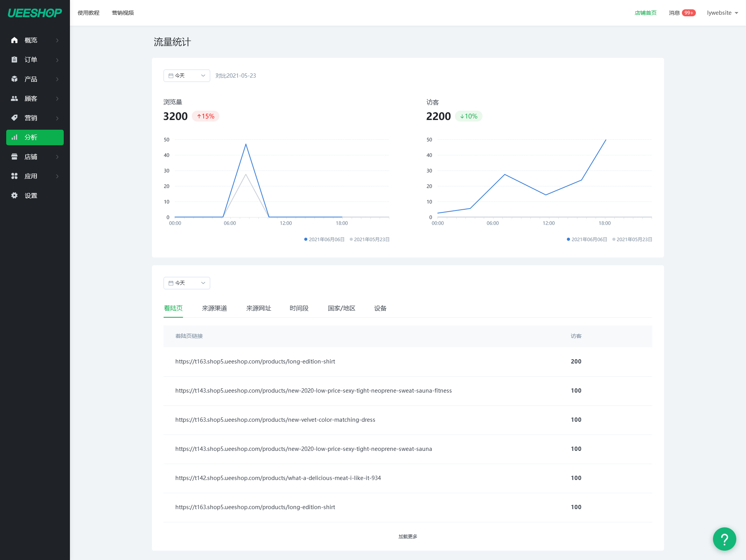The width and height of the screenshot is (746, 560).
Task: Open the 今天 date dropdown above the charts
Action: click(x=186, y=76)
